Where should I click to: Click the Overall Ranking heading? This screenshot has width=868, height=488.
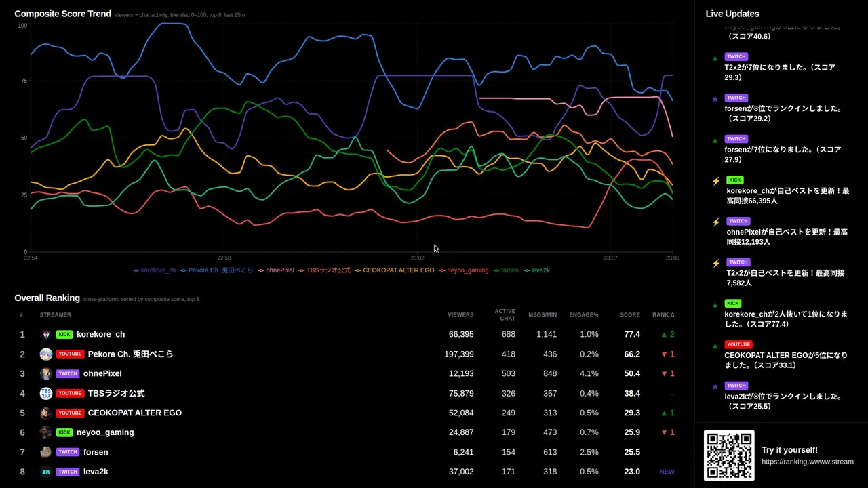[x=47, y=298]
